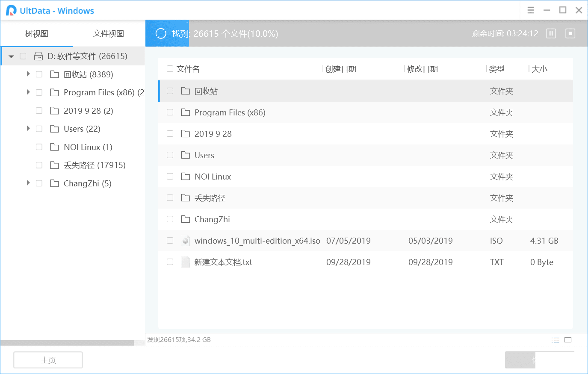Click folder icon of 丢失路径 in file list
Screen dimensions: 588x374
[186, 197]
